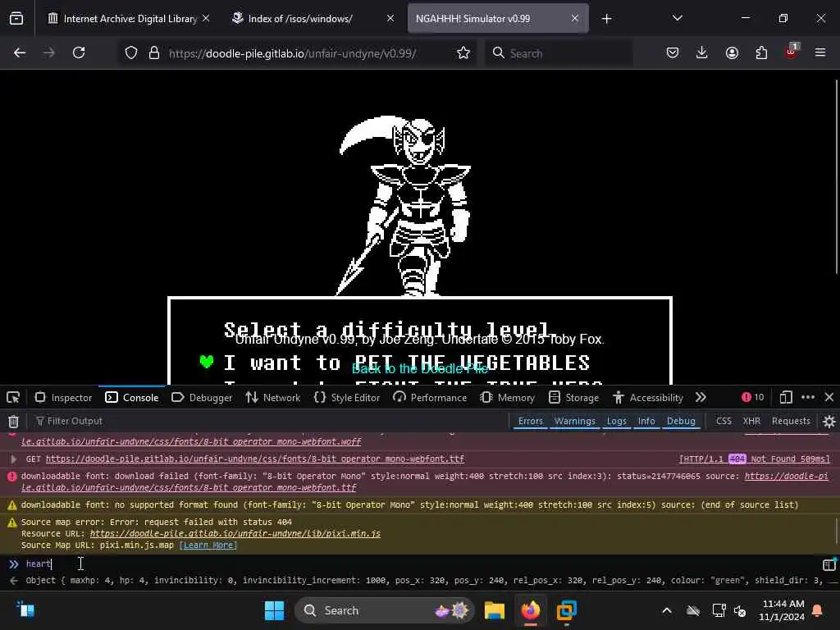The width and height of the screenshot is (840, 630).
Task: Show hidden system tray icons
Action: pos(666,610)
